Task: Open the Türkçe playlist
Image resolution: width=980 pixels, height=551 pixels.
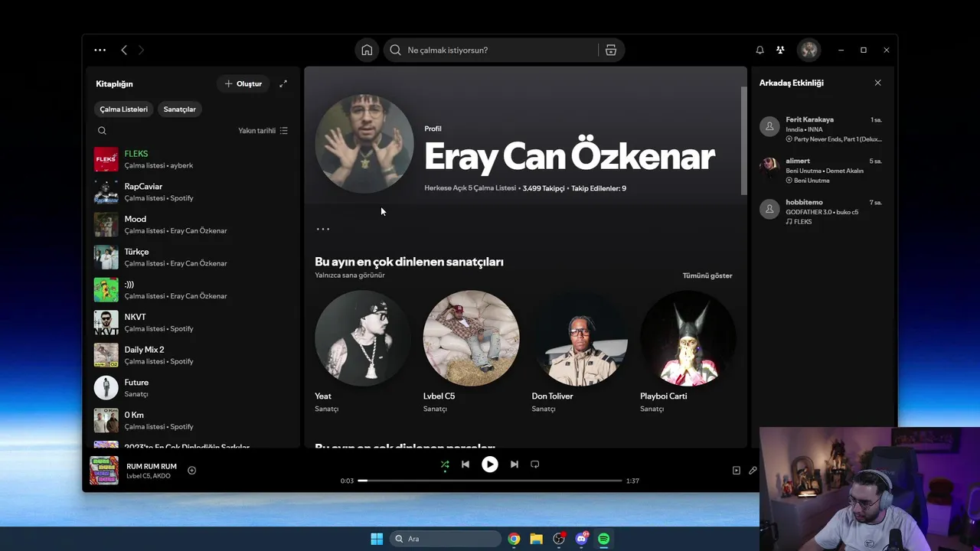Action: (191, 257)
